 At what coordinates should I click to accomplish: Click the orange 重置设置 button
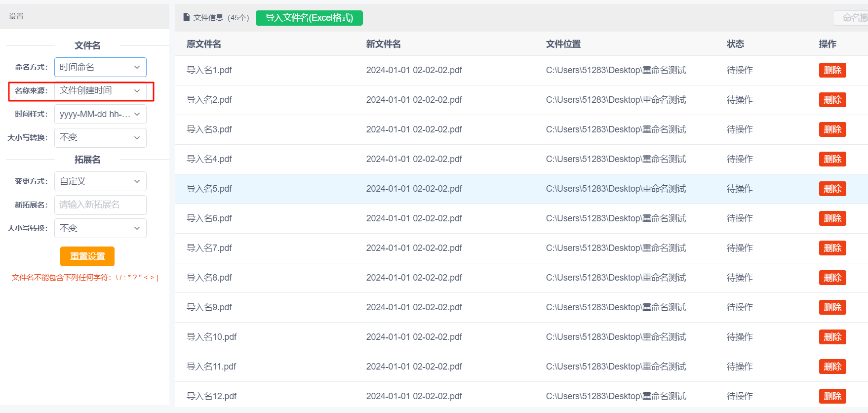pyautogui.click(x=87, y=256)
